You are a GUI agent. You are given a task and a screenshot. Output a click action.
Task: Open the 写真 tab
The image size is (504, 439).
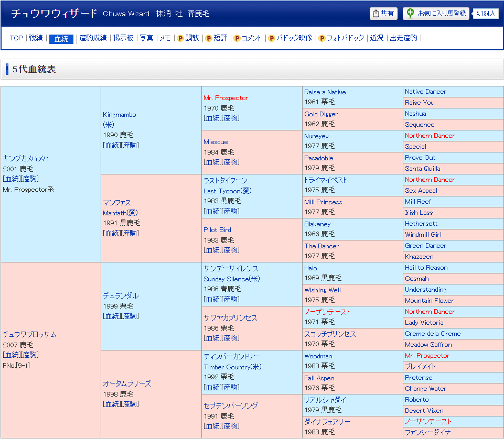pyautogui.click(x=146, y=38)
